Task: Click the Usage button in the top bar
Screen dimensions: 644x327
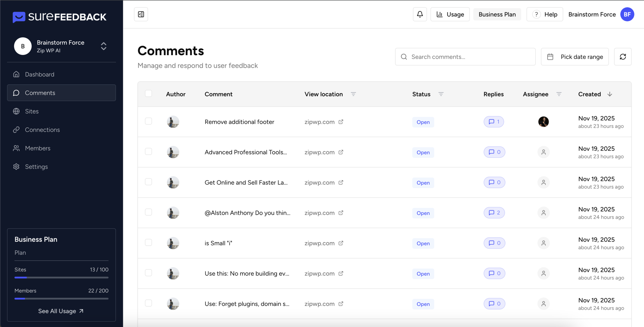Action: pos(450,14)
